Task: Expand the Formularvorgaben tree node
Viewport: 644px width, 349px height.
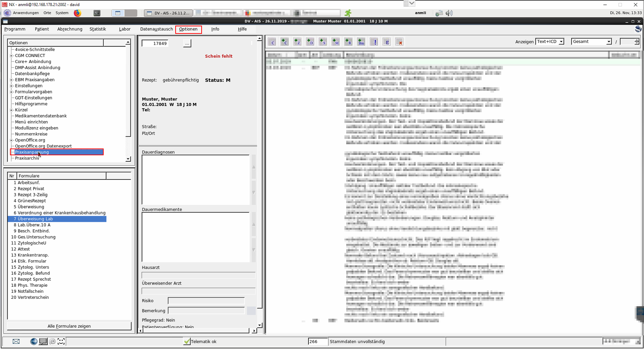Action: pyautogui.click(x=11, y=92)
